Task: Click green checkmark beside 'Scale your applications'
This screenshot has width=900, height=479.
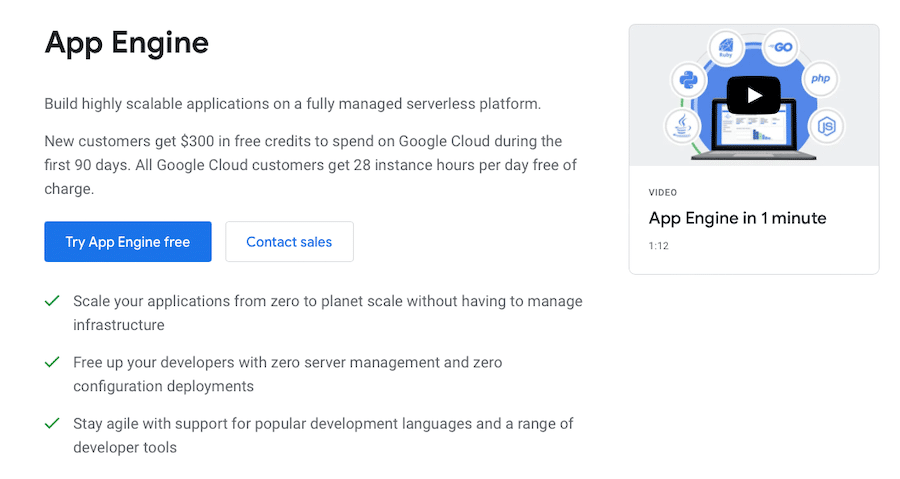Action: (52, 301)
